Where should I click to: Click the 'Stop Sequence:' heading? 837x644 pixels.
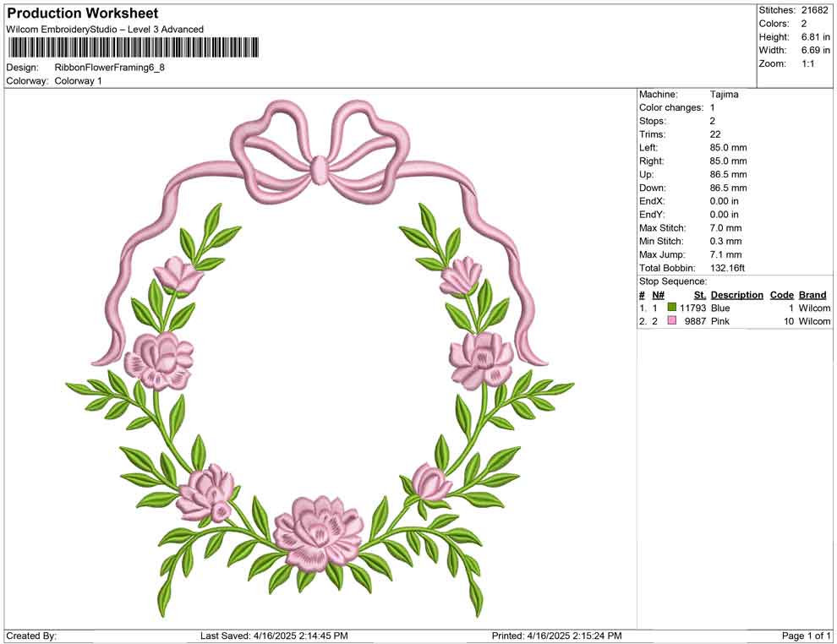click(673, 281)
